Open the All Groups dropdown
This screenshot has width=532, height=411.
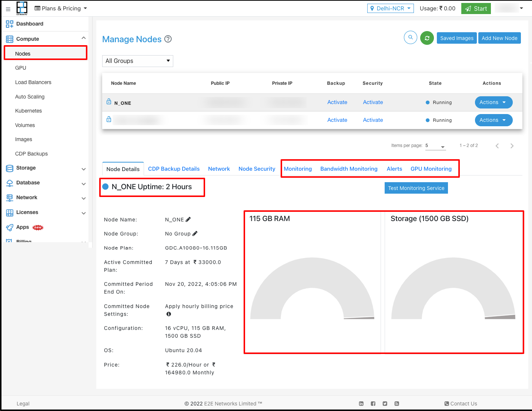pyautogui.click(x=138, y=61)
